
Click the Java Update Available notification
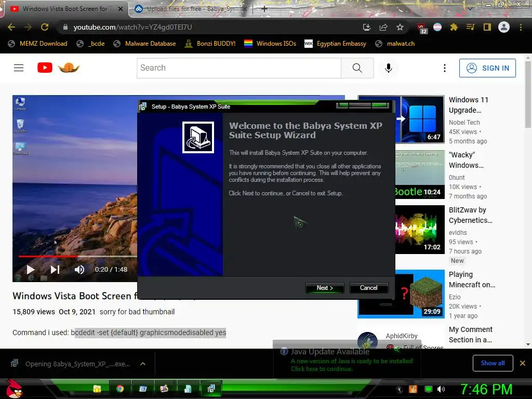[x=347, y=360]
